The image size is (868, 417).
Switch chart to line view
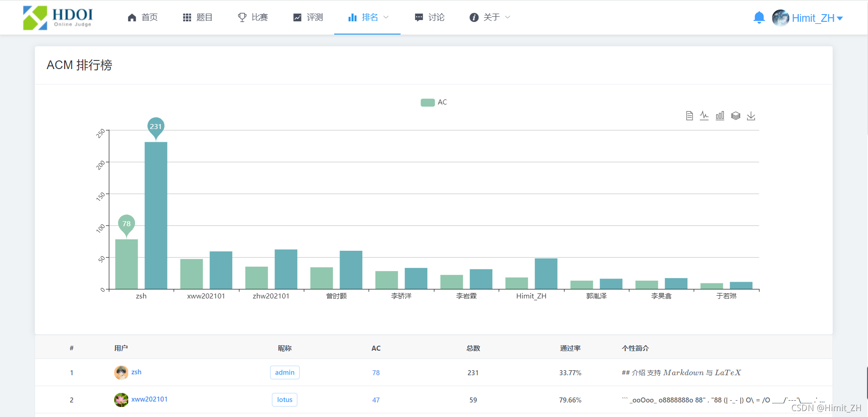click(704, 116)
